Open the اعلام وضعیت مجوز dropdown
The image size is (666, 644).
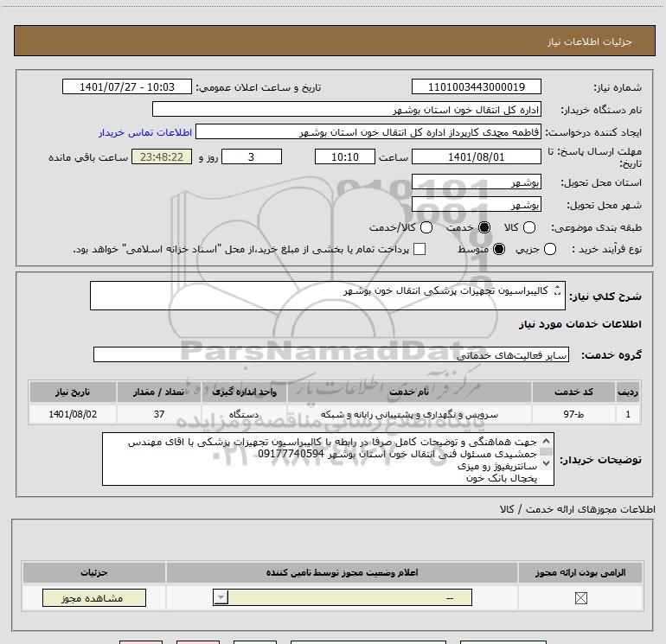[x=343, y=597]
